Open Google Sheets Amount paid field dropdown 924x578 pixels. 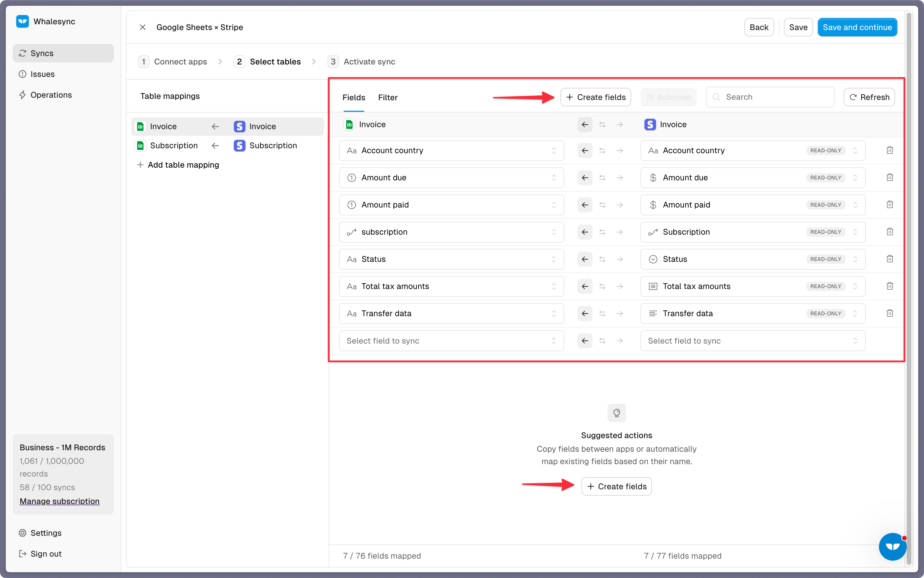point(451,205)
